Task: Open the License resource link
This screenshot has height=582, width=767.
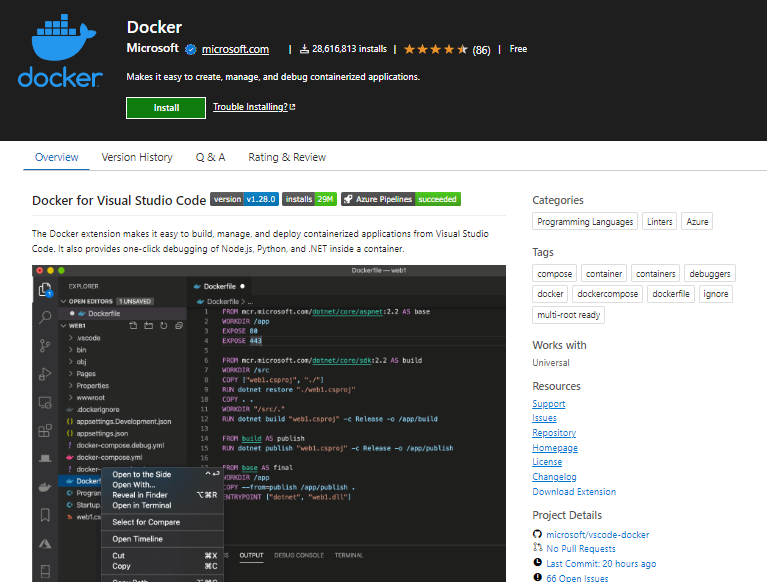Action: (547, 462)
